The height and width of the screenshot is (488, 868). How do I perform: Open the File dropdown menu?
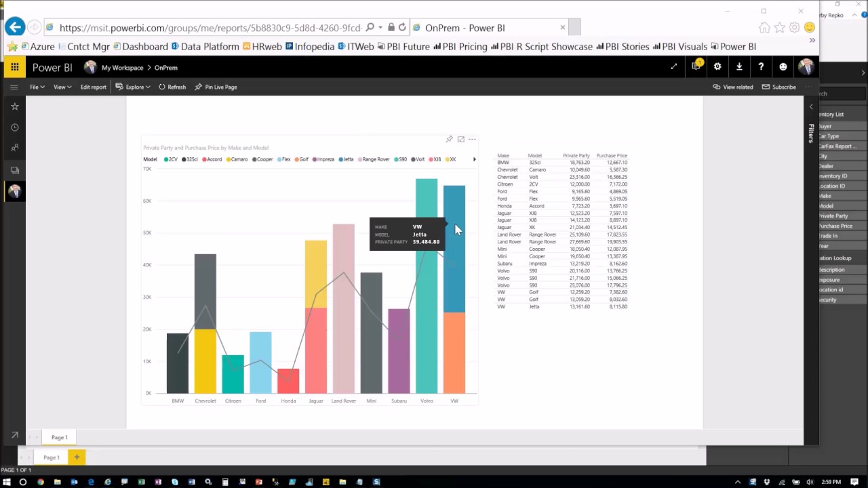(37, 87)
